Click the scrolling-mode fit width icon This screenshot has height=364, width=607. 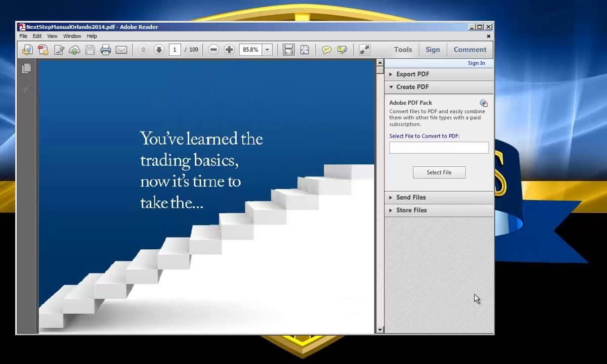(x=288, y=50)
